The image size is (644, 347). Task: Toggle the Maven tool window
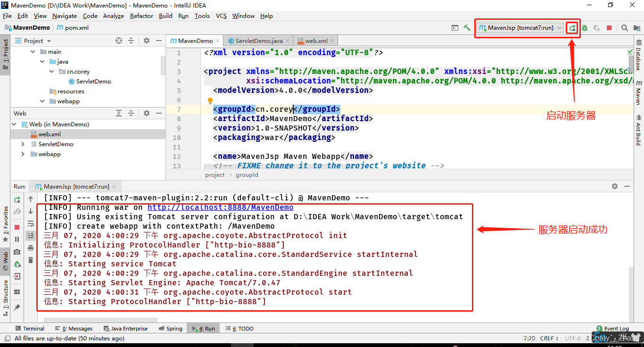[638, 92]
